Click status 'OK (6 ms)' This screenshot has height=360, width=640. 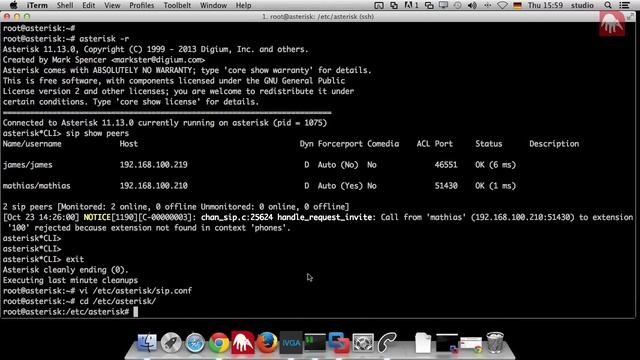496,165
